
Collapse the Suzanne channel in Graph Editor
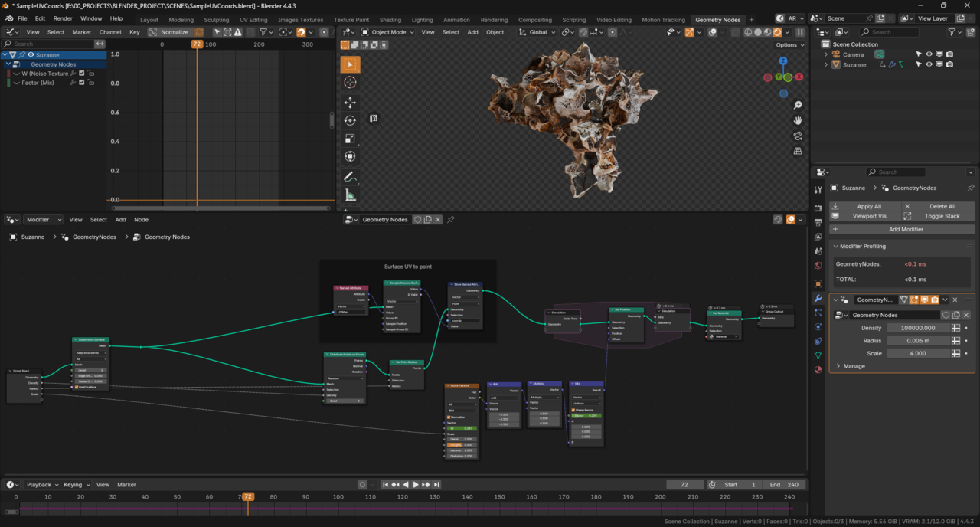(5, 55)
